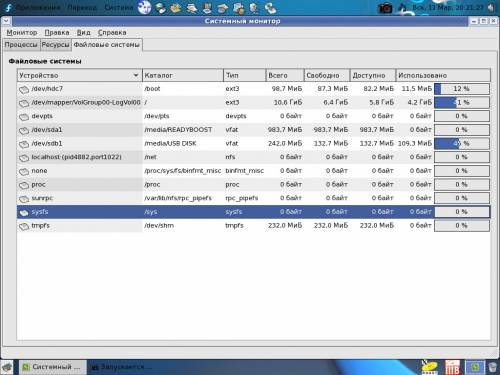This screenshot has width=500, height=375.
Task: Click the date and time clock in top panel
Action: pos(448,7)
